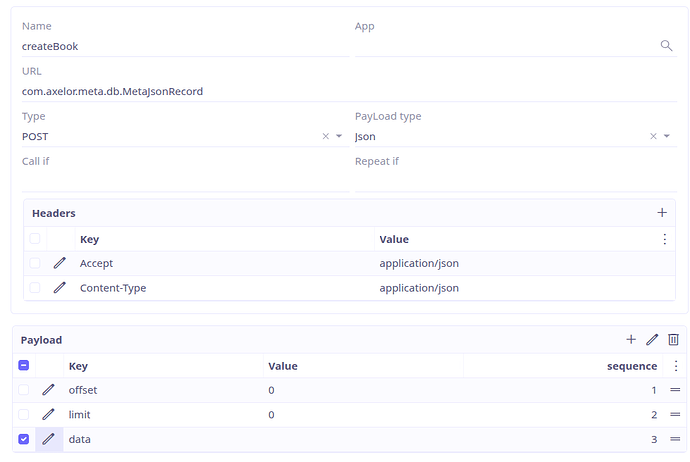Toggle the Payload select-all checkbox
The image size is (690, 462).
24,366
